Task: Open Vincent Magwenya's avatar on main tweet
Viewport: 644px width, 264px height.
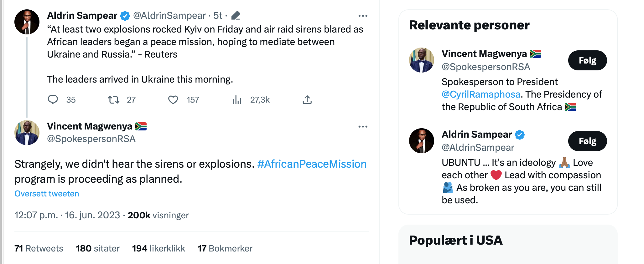Action: coord(27,133)
